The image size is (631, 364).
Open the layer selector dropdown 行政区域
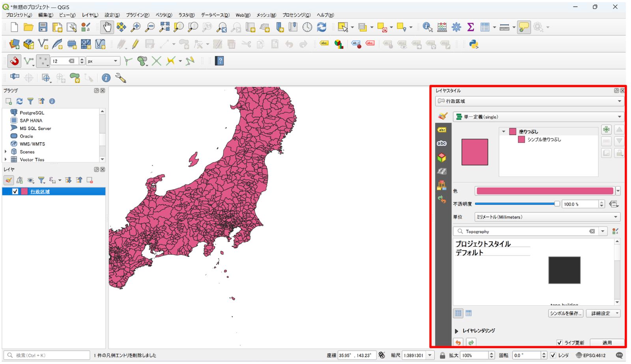[529, 101]
